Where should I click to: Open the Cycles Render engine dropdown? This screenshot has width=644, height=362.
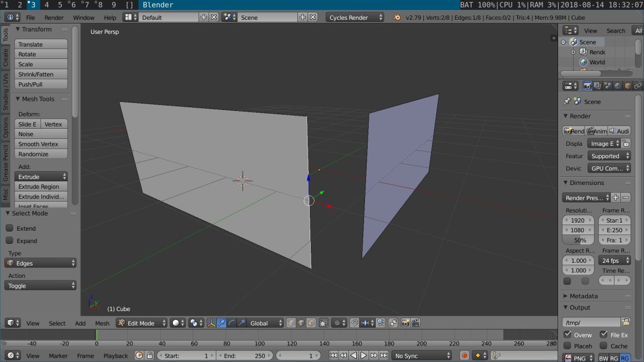tap(355, 17)
